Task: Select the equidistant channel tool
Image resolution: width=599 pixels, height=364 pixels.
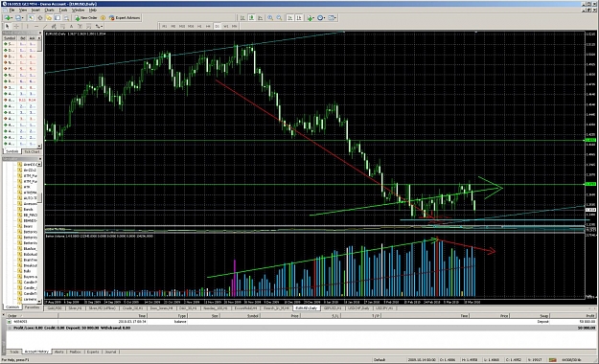Action: [54, 26]
